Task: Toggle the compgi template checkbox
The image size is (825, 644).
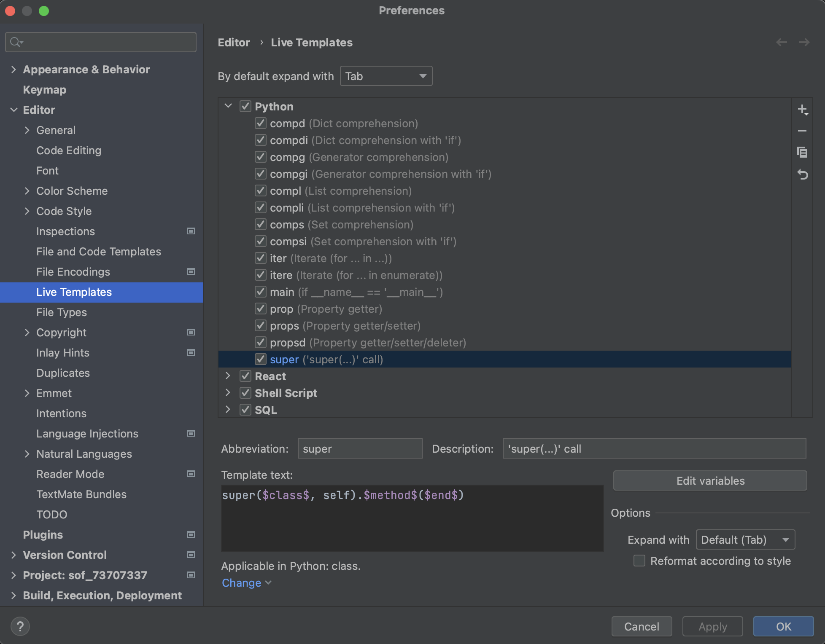Action: (x=261, y=174)
